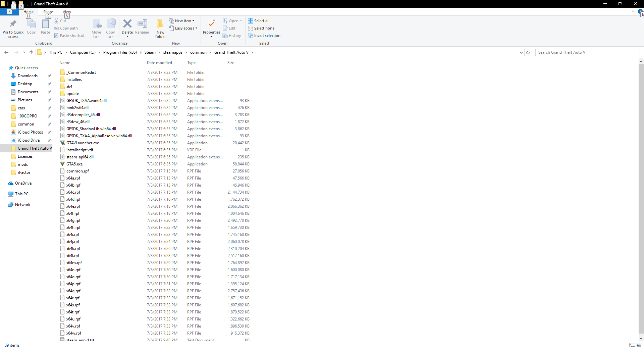Click scrollbar down arrow in file list
Screen dimensions: 644x349
click(x=641, y=339)
